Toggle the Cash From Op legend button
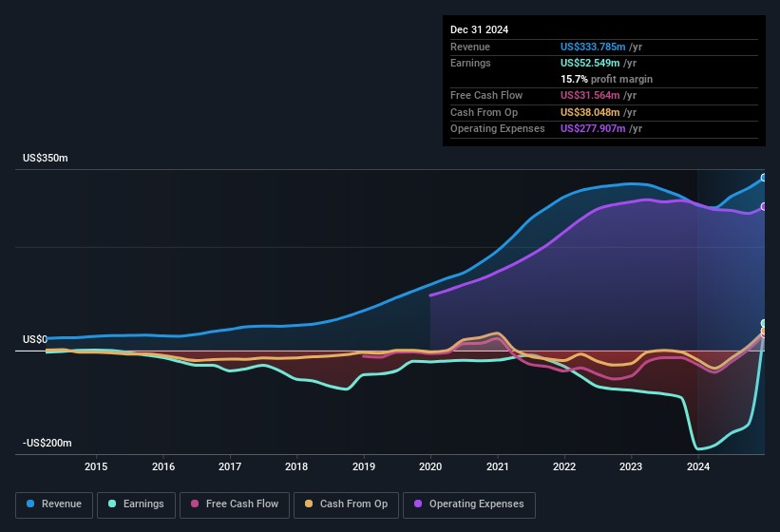 click(x=345, y=504)
